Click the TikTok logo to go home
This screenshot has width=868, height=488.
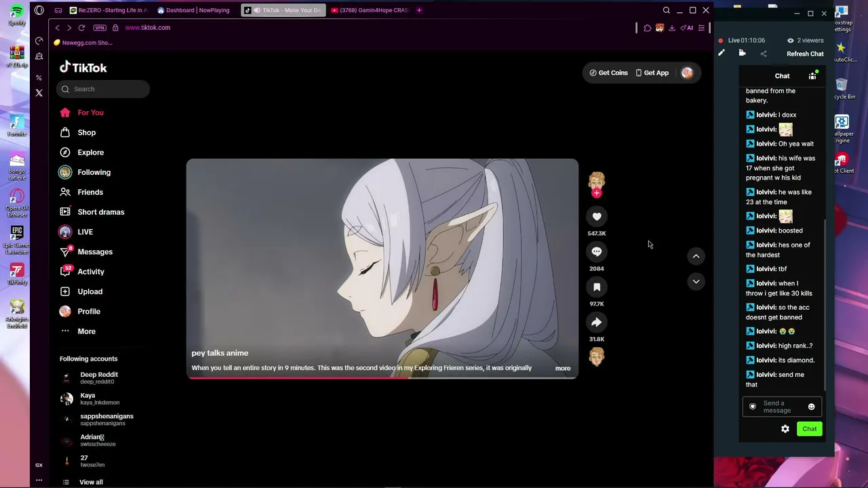tap(83, 67)
